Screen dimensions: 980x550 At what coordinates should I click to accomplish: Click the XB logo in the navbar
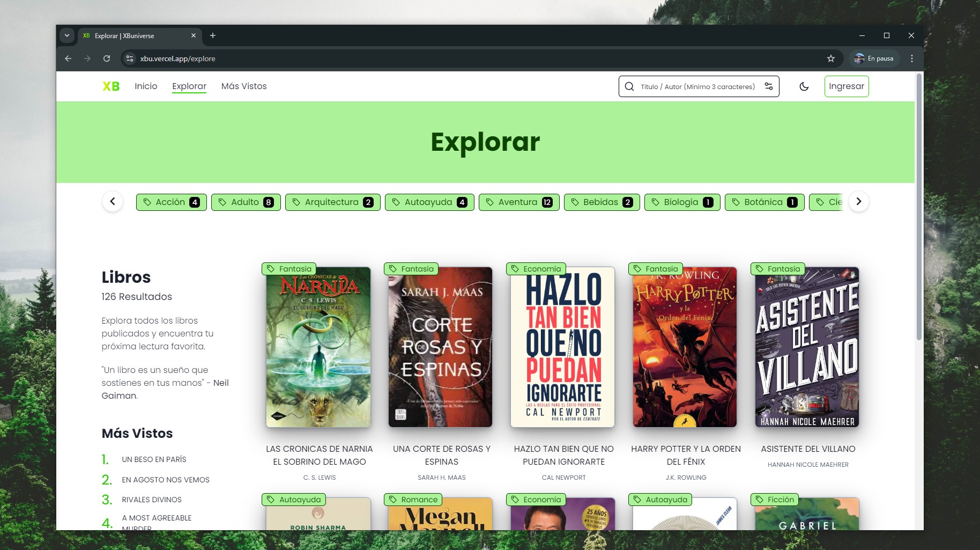(x=111, y=86)
